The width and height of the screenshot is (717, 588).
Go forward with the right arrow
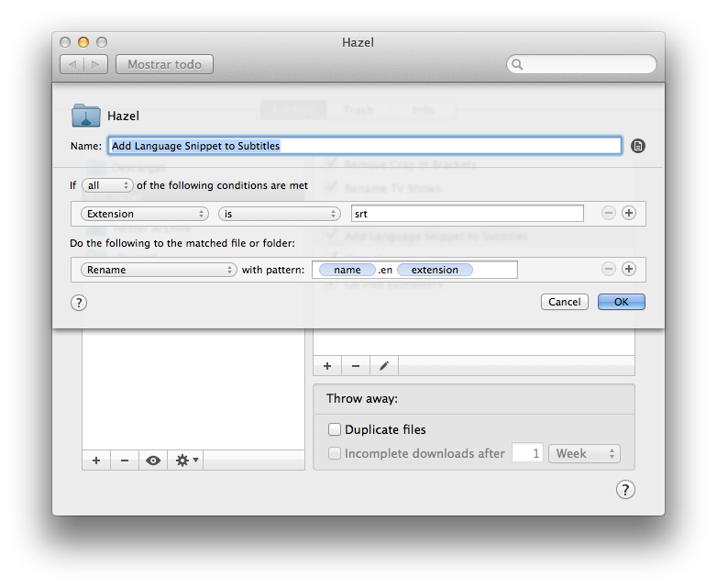(x=95, y=64)
